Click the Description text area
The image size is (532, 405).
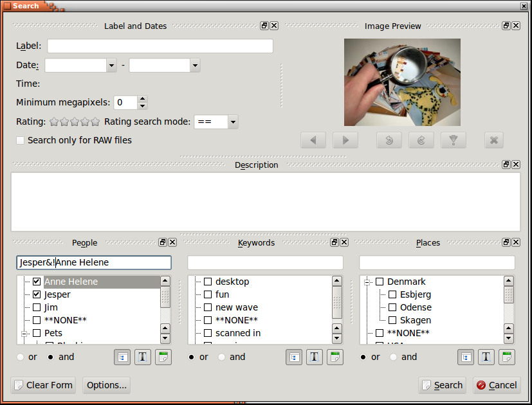(266, 202)
